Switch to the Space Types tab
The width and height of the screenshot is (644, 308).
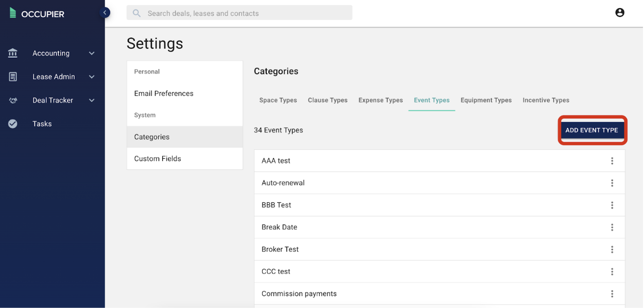pyautogui.click(x=278, y=100)
